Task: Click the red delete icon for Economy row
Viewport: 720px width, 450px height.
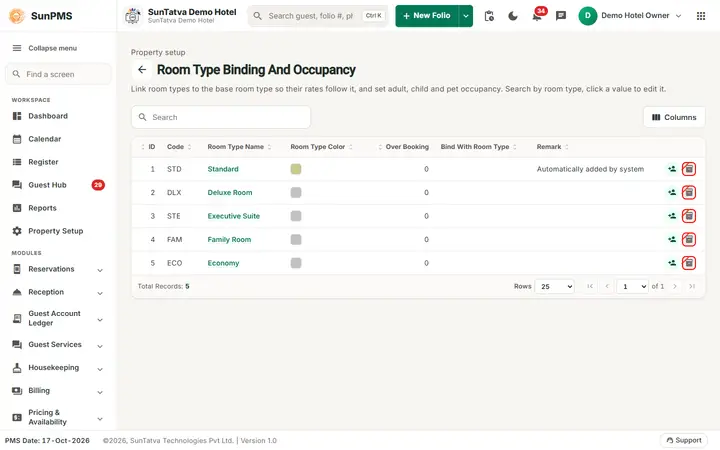Action: click(689, 263)
